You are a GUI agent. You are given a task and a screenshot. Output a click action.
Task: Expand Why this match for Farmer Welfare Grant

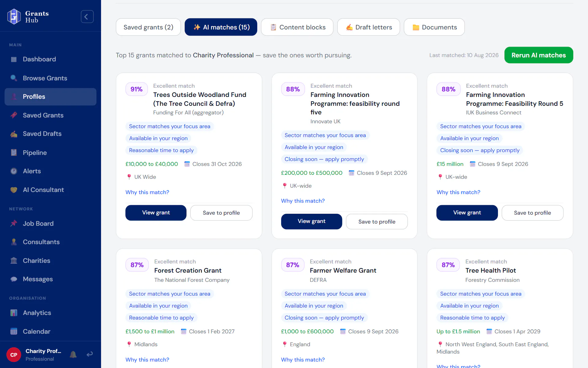pyautogui.click(x=303, y=360)
